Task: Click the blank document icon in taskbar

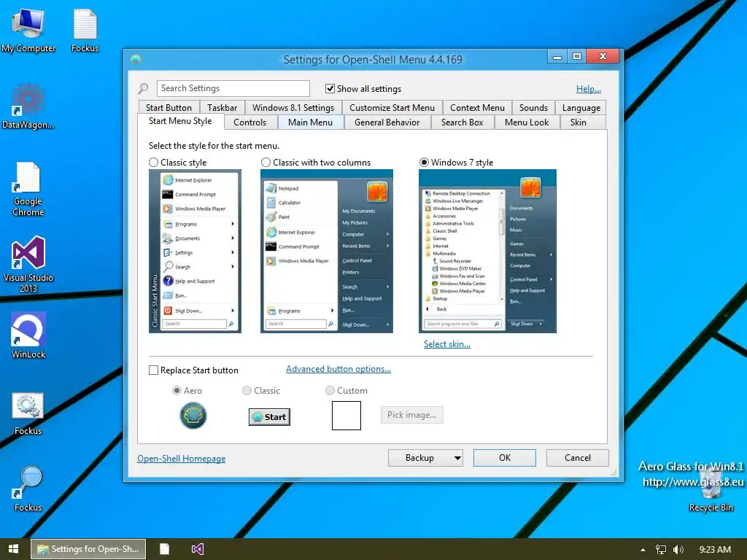Action: coord(164,549)
